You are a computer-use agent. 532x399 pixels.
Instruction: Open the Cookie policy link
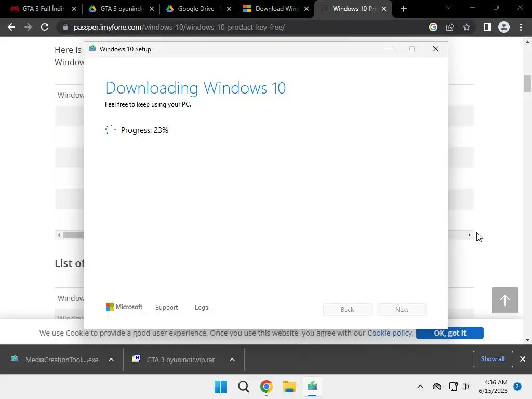pos(390,333)
